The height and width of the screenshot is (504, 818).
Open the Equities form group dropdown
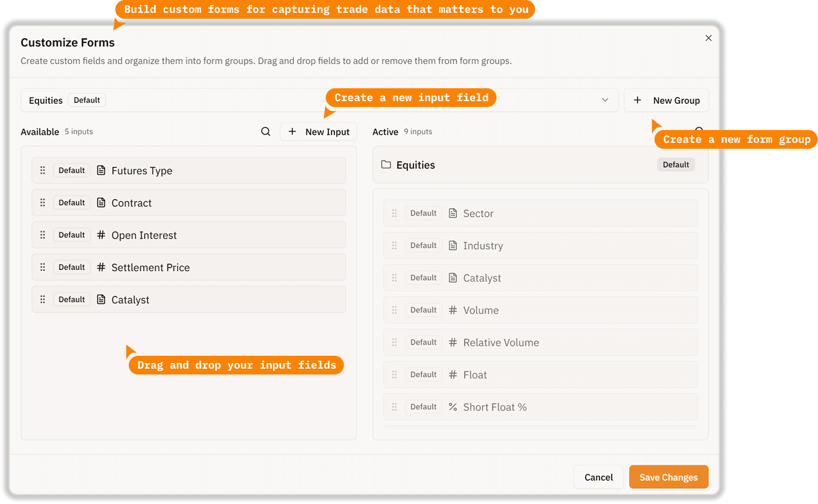point(320,100)
